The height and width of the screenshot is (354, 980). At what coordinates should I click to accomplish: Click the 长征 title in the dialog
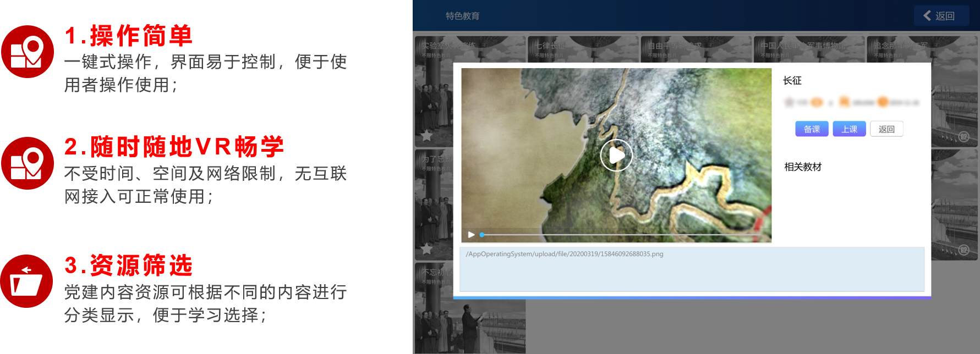click(792, 81)
